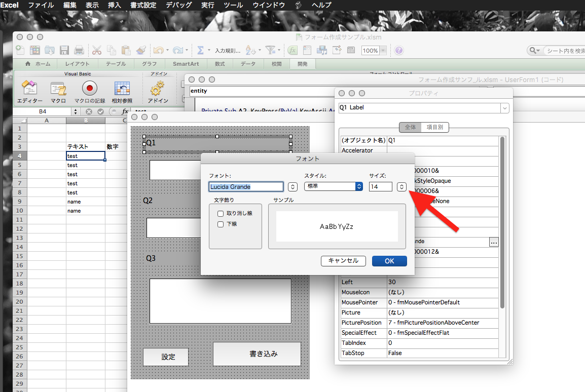This screenshot has height=392, width=585.
Task: Enable the 取り消し線 strikethrough checkbox
Action: click(221, 214)
